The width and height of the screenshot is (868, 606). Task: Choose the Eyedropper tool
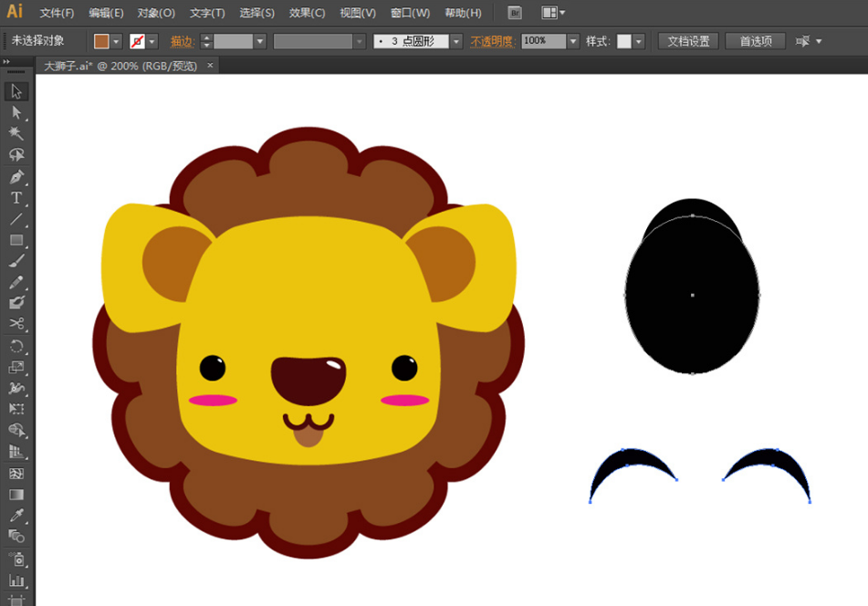(x=16, y=516)
